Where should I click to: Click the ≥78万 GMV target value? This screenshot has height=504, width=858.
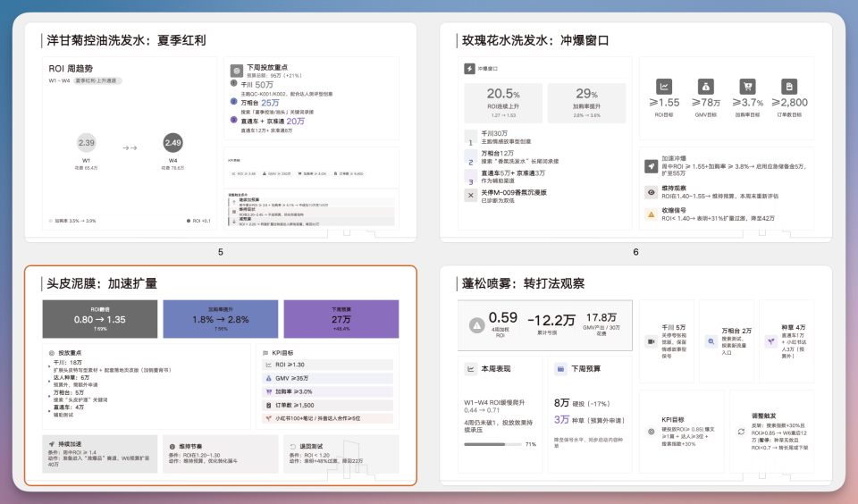[x=706, y=103]
